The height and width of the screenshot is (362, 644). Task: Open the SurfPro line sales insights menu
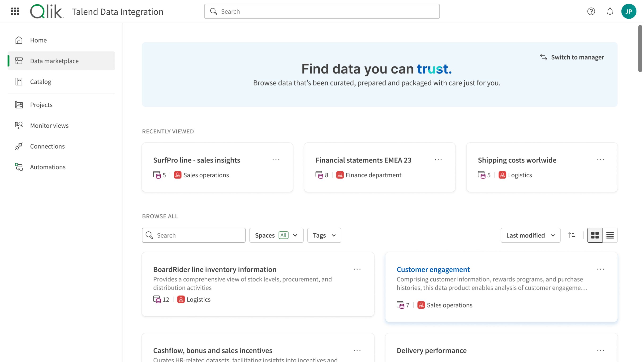(x=275, y=160)
